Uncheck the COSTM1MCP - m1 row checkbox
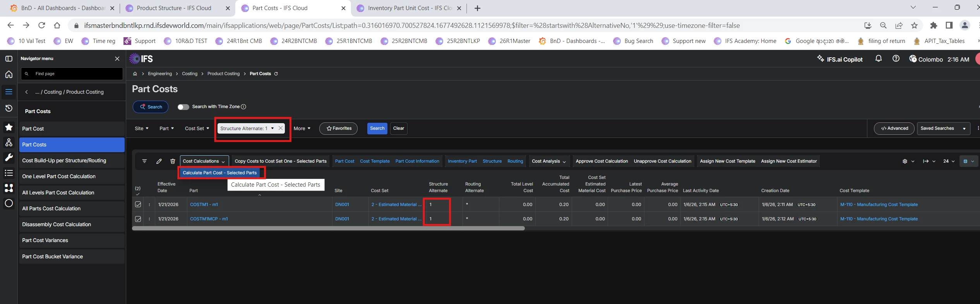This screenshot has height=304, width=980. click(138, 219)
